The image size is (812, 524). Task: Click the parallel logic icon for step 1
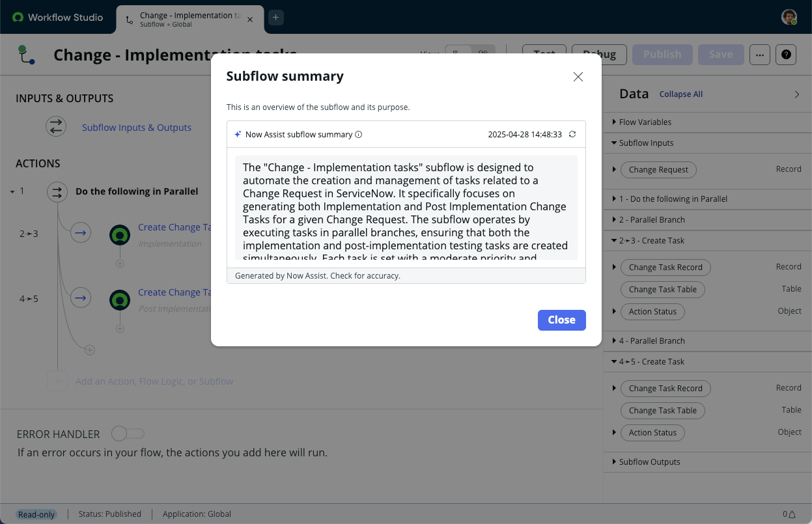pyautogui.click(x=57, y=191)
